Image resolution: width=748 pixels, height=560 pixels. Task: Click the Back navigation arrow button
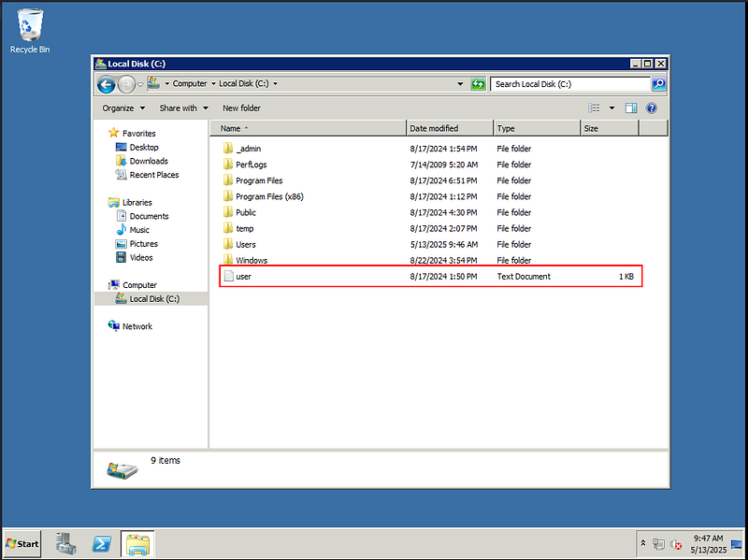pyautogui.click(x=106, y=84)
